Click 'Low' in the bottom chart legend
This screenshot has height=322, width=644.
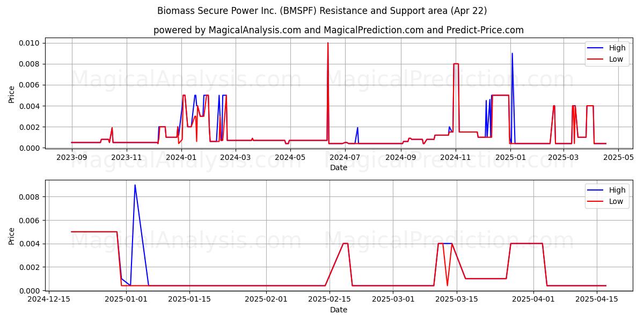[616, 202]
